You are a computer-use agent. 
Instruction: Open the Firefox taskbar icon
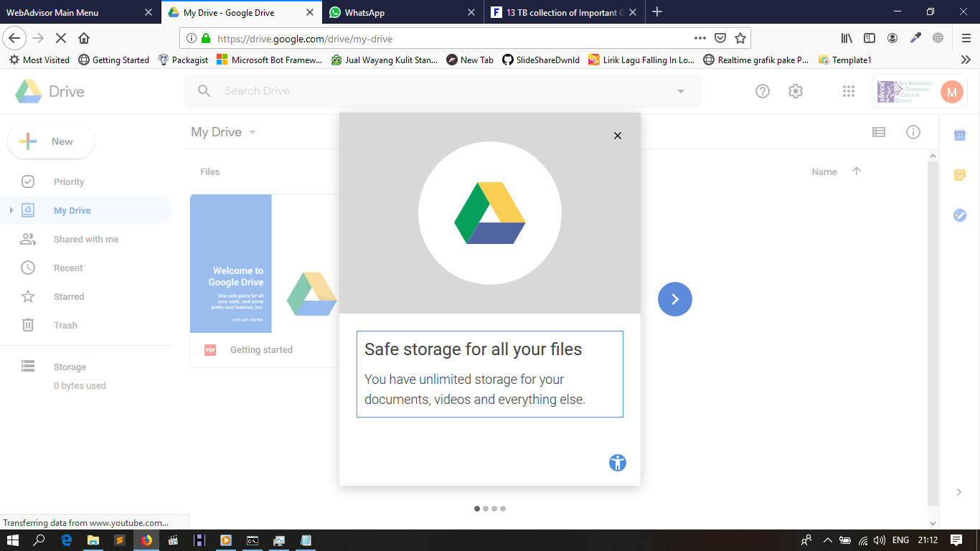click(x=146, y=540)
